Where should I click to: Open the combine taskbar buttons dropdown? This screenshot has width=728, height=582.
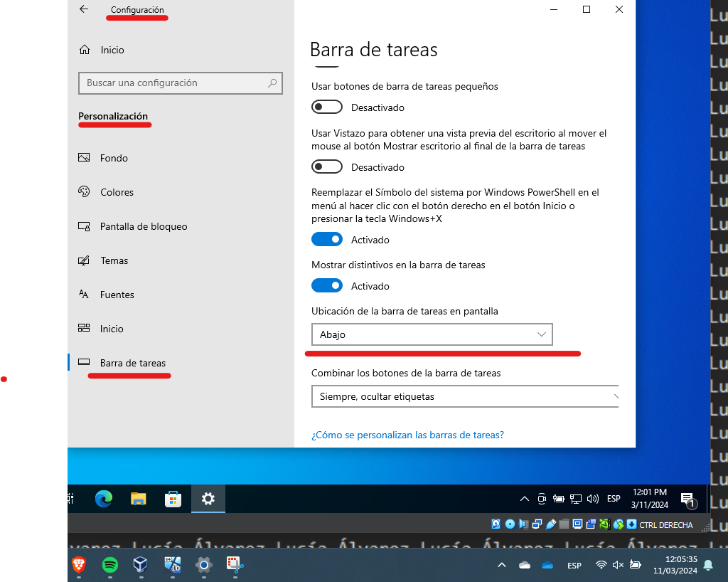pos(465,396)
